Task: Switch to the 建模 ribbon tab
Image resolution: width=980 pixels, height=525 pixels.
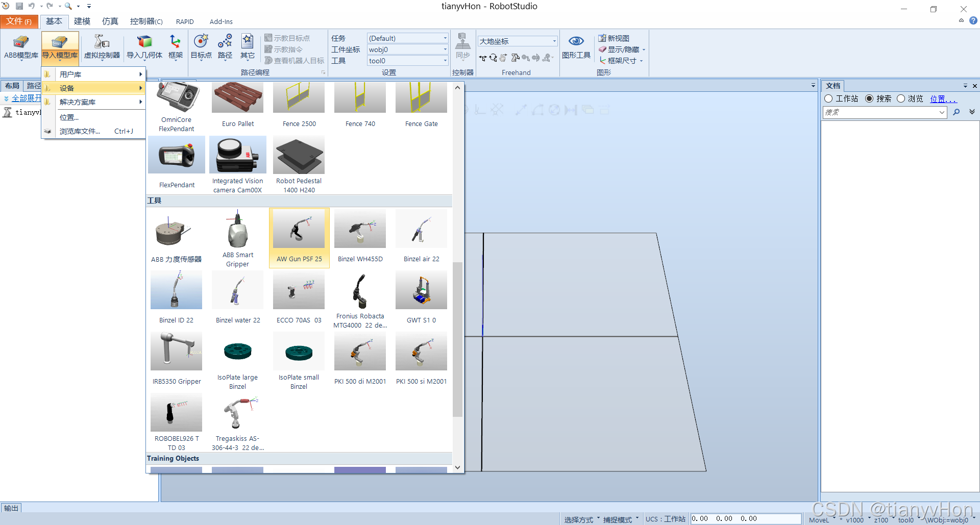Action: [x=82, y=21]
